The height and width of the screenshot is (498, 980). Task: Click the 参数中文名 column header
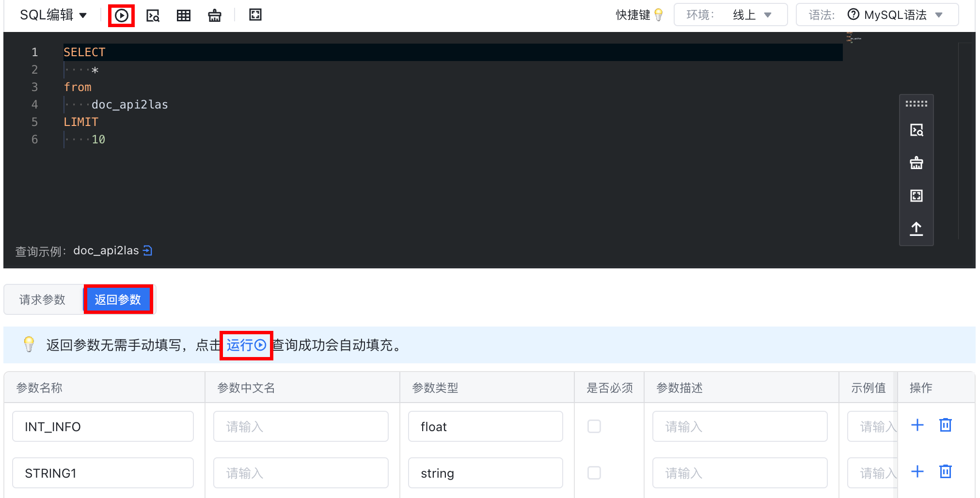click(x=246, y=388)
